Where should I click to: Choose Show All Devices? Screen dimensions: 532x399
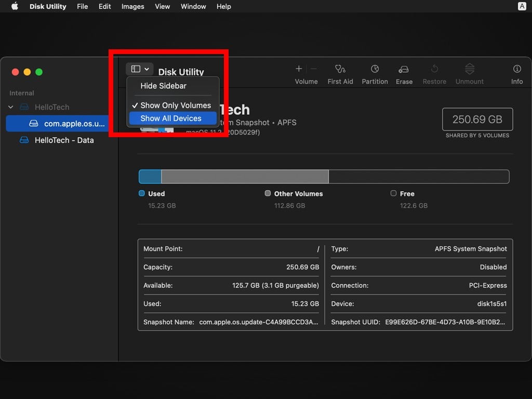171,118
